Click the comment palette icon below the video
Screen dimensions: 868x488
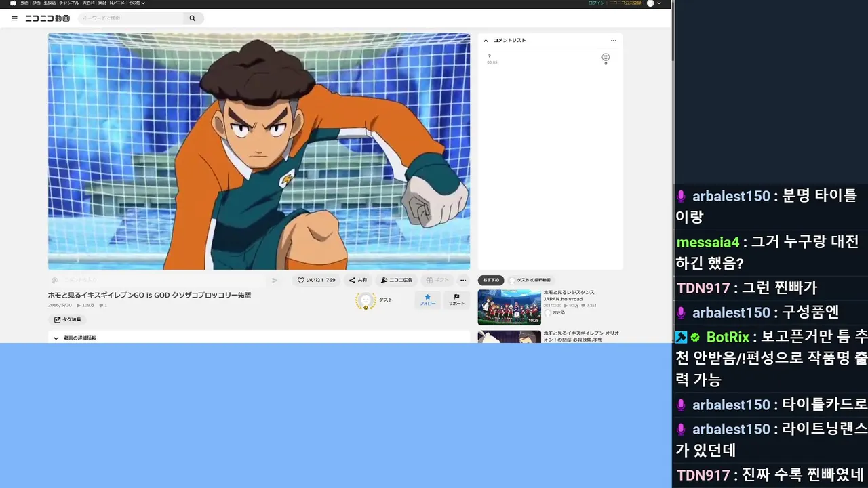click(x=55, y=280)
